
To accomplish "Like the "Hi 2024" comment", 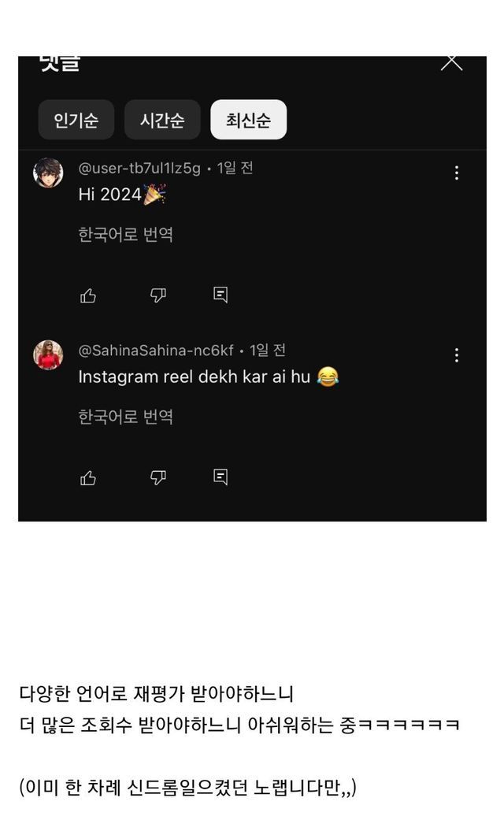I will tap(88, 295).
